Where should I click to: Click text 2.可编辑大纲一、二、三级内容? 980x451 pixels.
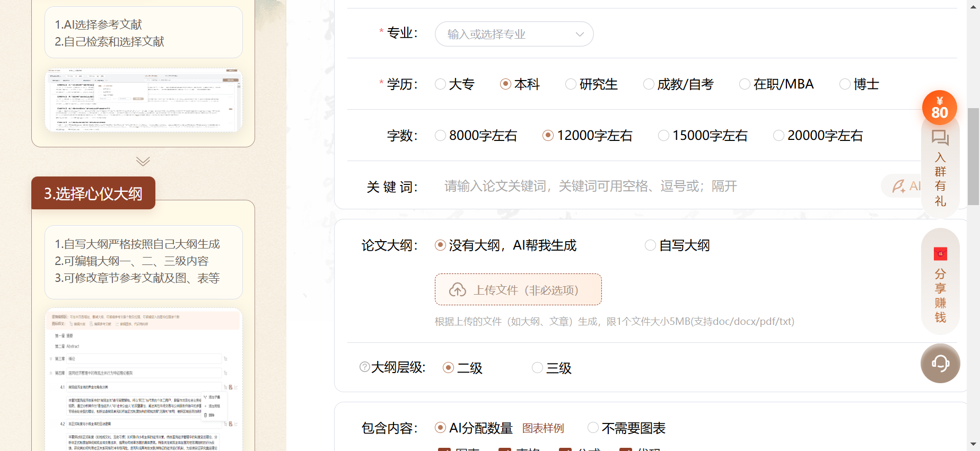pos(132,261)
